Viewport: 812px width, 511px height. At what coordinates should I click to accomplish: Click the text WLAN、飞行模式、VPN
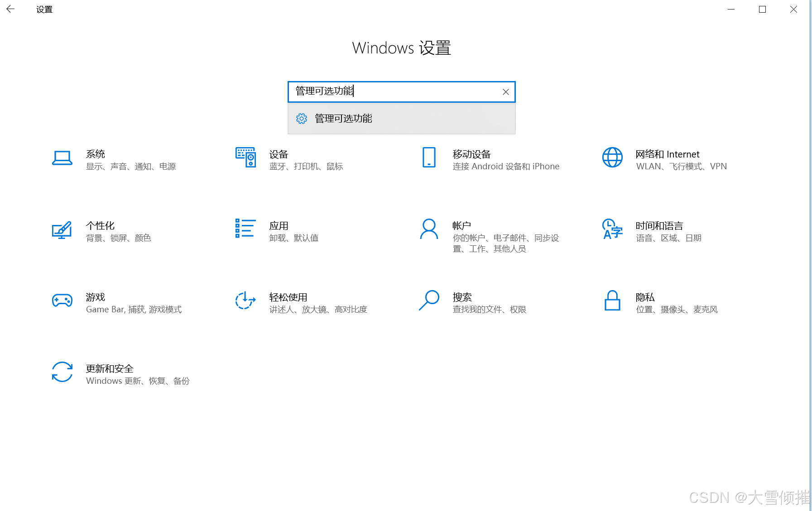(x=682, y=167)
